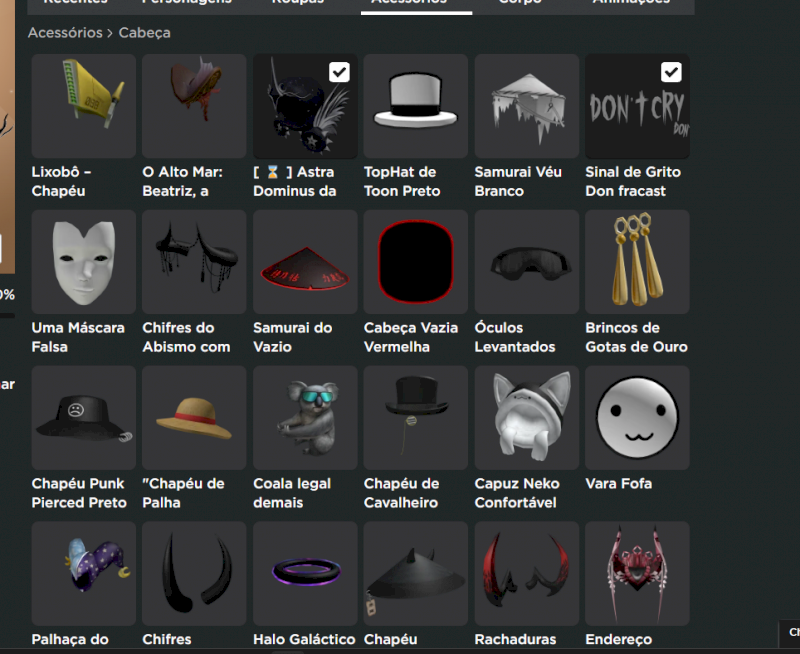This screenshot has width=800, height=654.
Task: Select the Capuz Neko Confortável hood
Action: coord(526,418)
